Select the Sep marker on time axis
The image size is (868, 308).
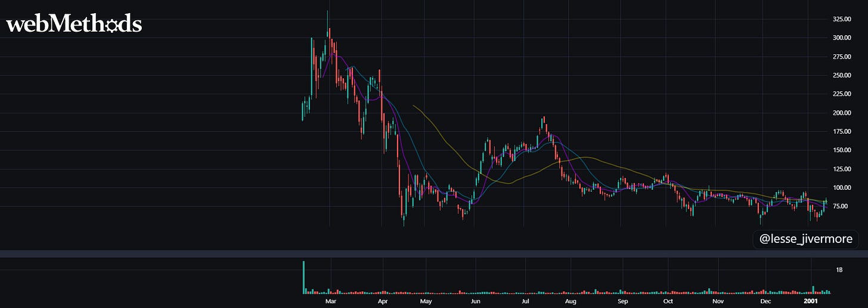(x=622, y=302)
